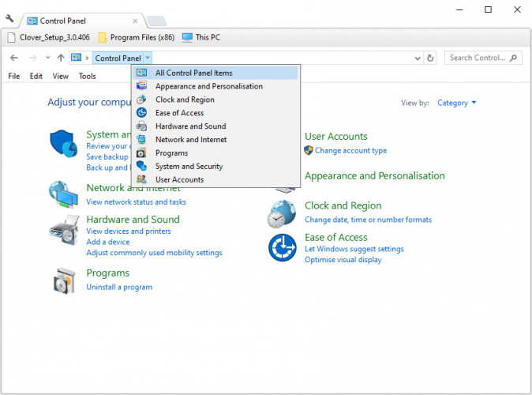The image size is (532, 395).
Task: Open Clock and Region category heading
Action: tap(343, 205)
